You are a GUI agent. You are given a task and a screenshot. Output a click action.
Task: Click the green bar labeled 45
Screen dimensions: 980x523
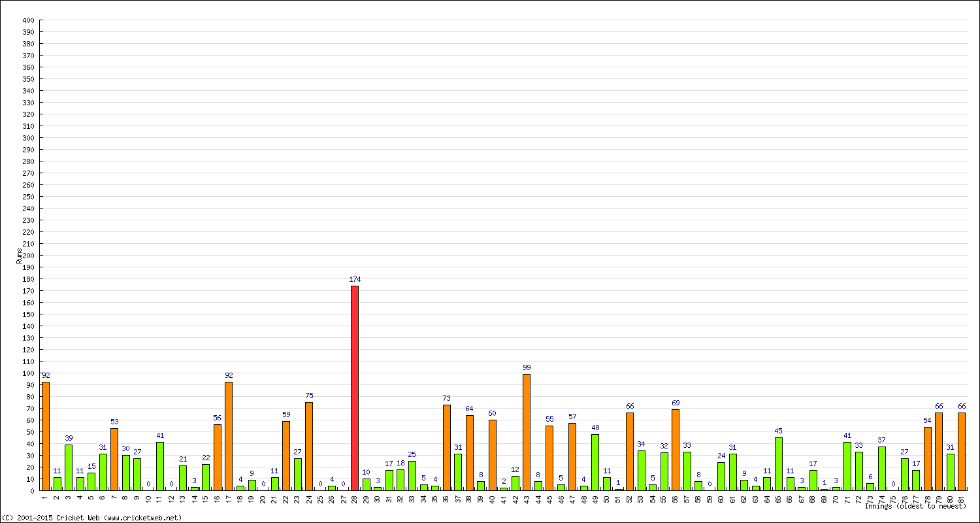(x=779, y=464)
